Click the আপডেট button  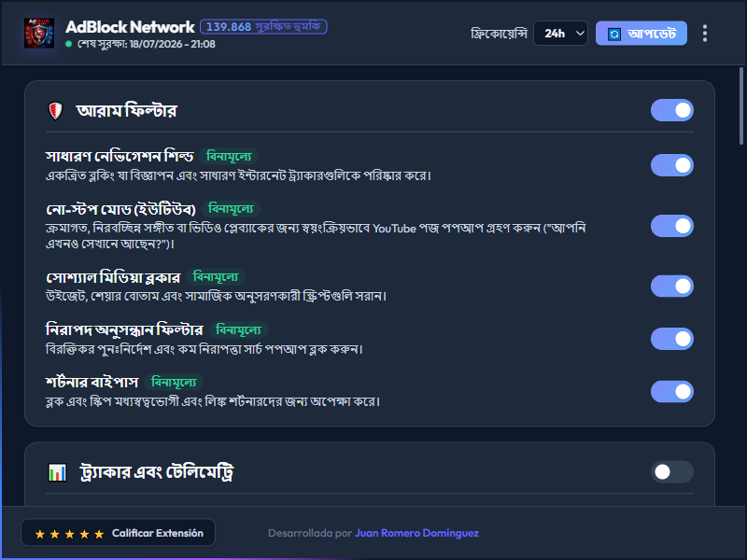[x=641, y=34]
